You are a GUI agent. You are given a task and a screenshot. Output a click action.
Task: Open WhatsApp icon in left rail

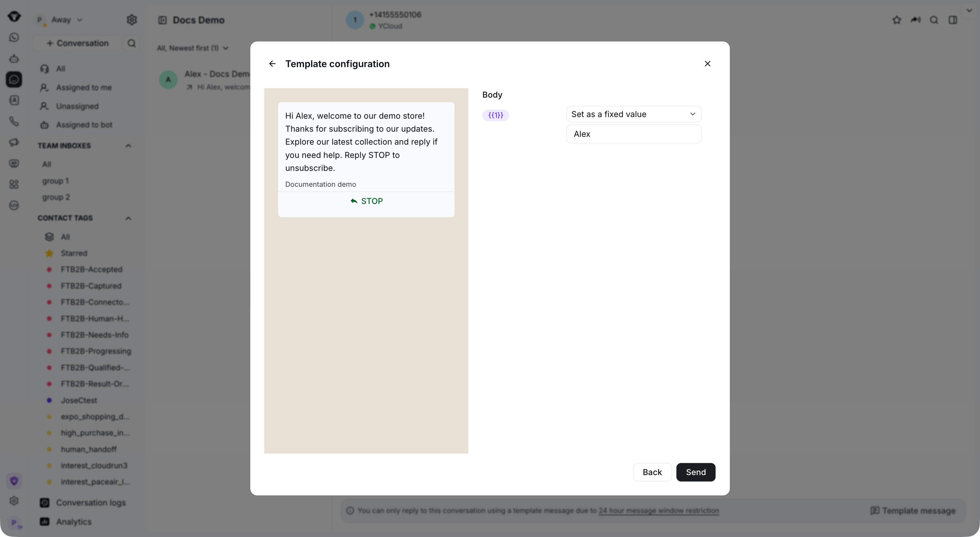[14, 37]
